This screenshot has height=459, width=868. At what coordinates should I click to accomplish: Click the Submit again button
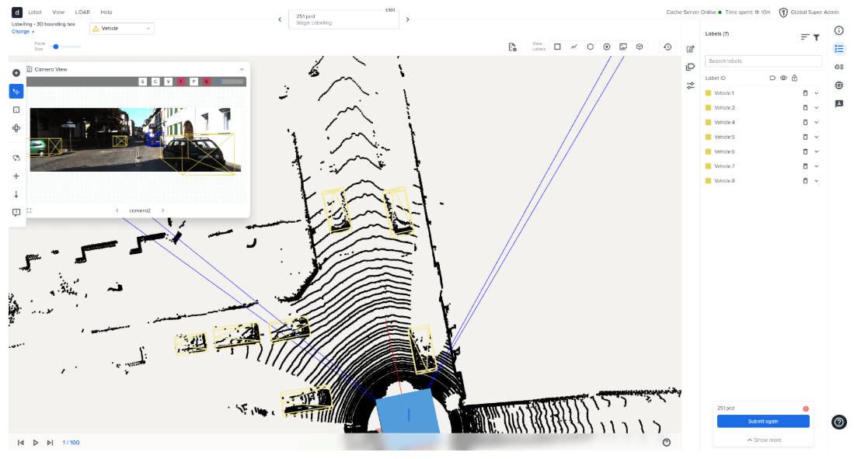(x=762, y=420)
